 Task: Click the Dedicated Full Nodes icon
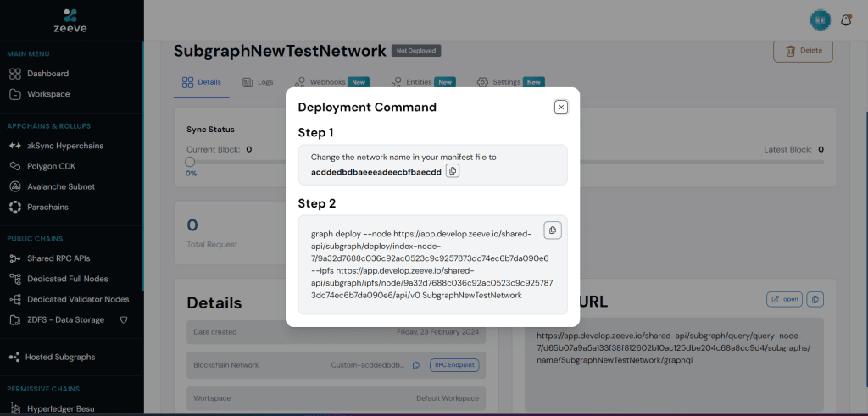click(x=15, y=279)
